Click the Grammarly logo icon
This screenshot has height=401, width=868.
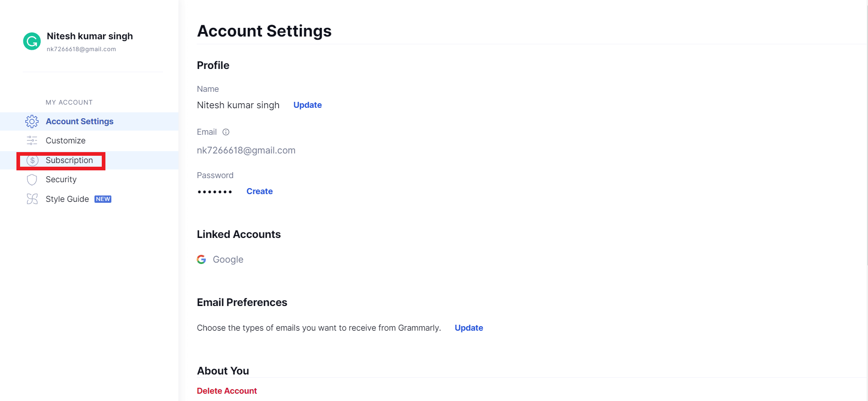(x=32, y=42)
